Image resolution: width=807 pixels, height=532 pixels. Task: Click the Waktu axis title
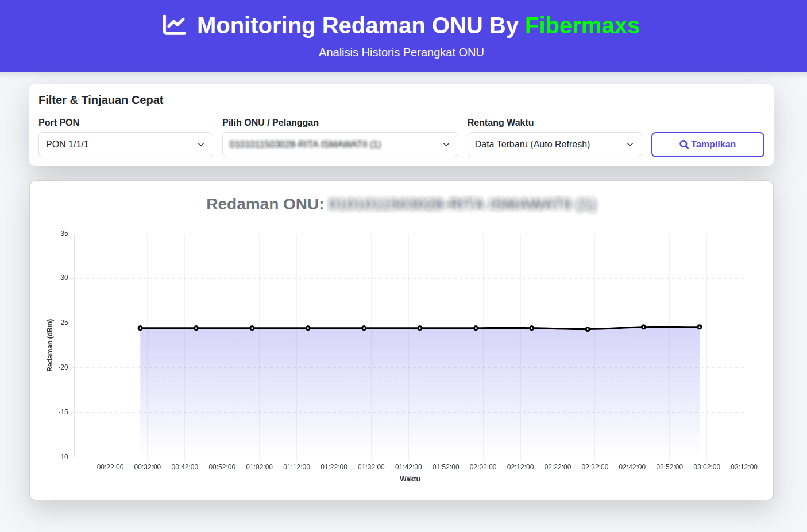pyautogui.click(x=410, y=479)
